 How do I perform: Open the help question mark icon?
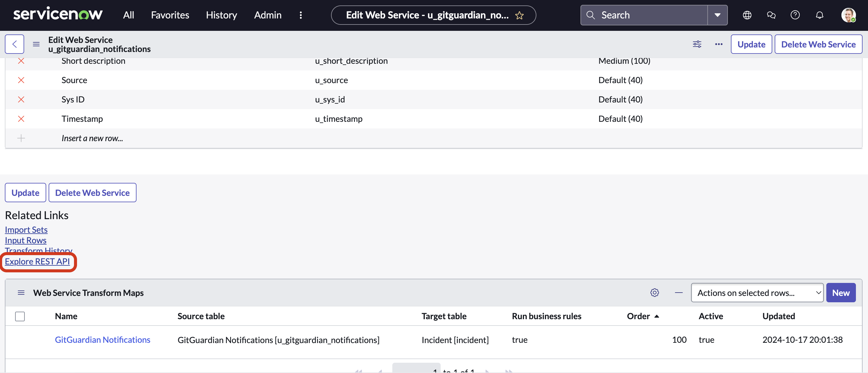795,15
